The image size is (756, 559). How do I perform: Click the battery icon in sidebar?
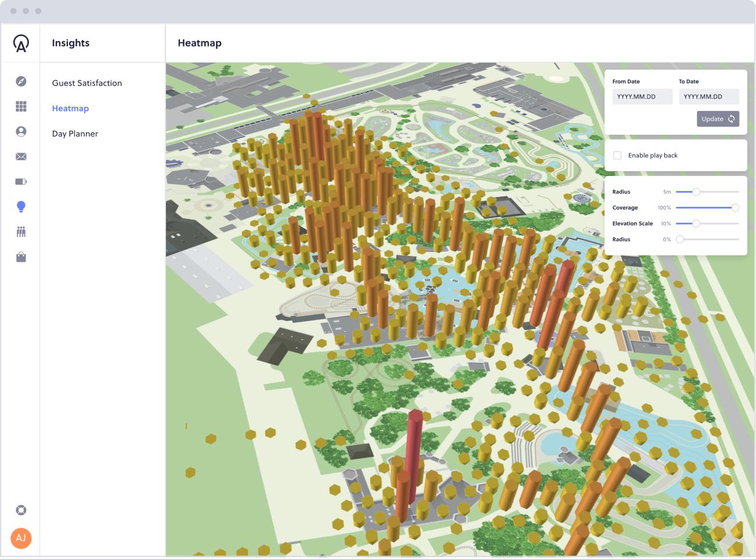21,182
